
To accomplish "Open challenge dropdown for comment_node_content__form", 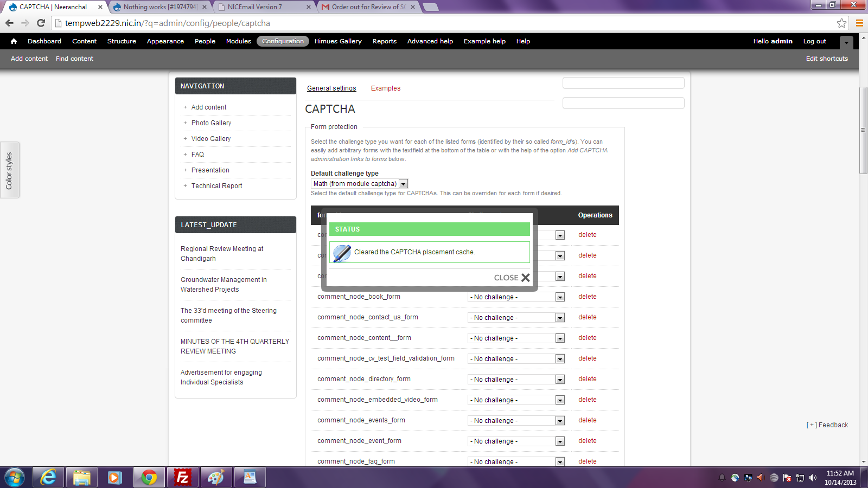I will click(516, 338).
